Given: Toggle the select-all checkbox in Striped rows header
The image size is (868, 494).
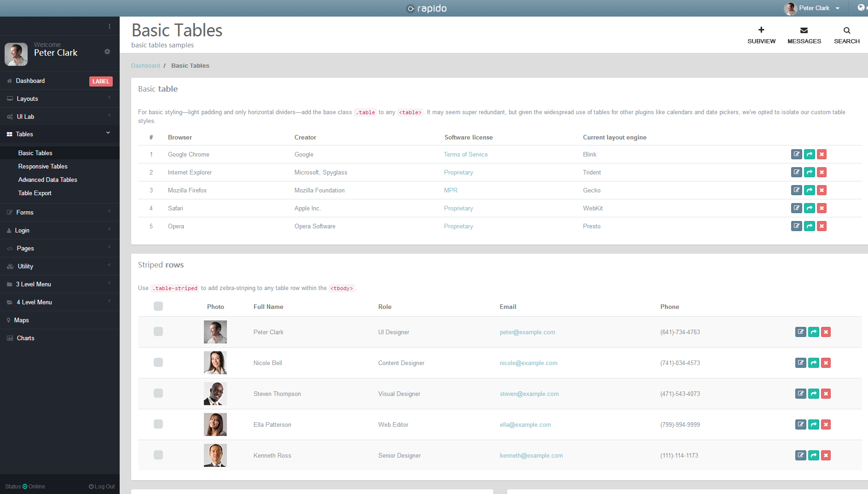Looking at the screenshot, I should 158,306.
